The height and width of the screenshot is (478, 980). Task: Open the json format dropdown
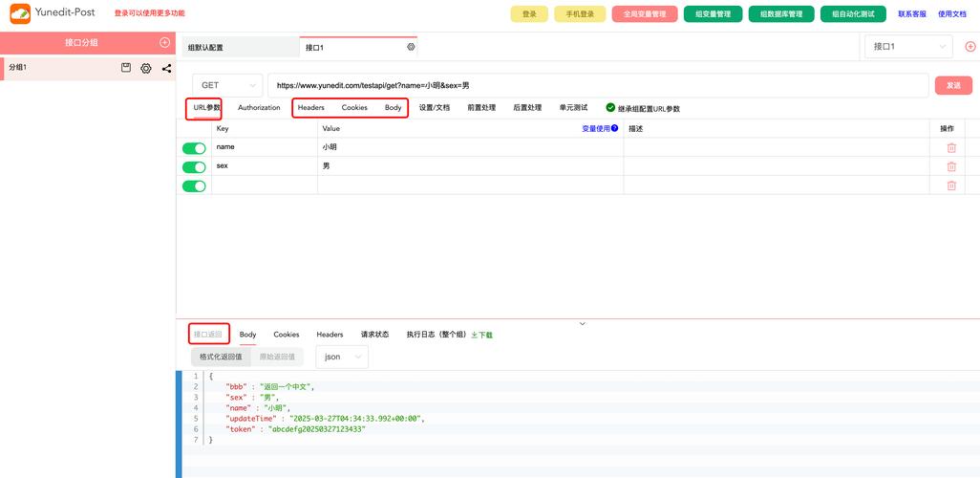(x=342, y=357)
